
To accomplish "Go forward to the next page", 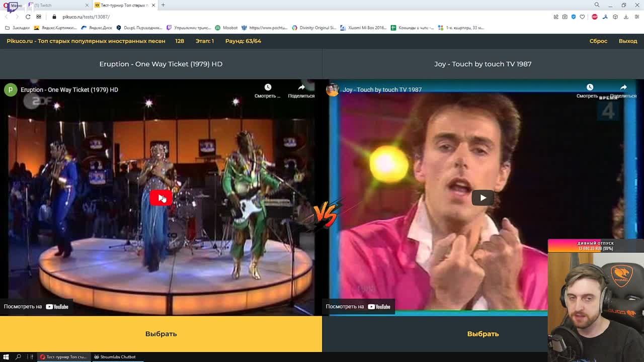I will [x=17, y=17].
